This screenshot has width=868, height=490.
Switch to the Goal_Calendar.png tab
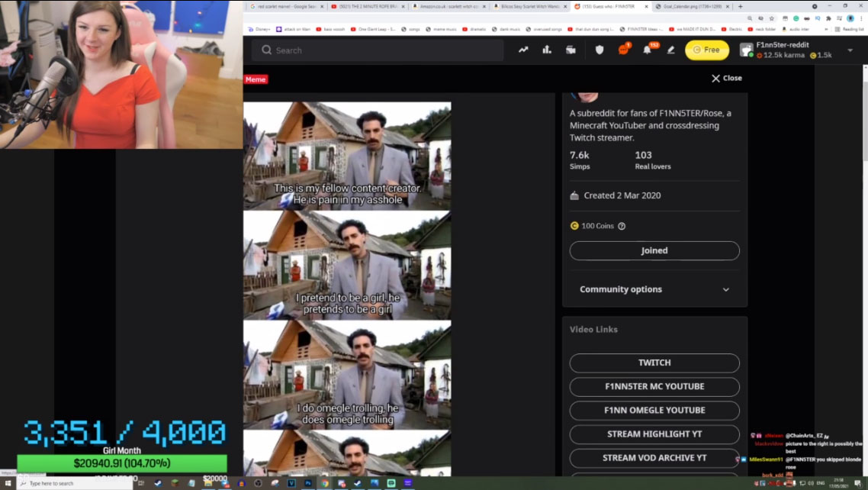[x=693, y=7]
